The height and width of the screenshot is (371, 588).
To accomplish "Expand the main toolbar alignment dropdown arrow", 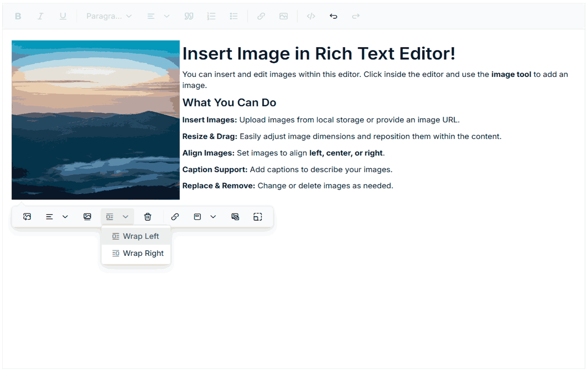I will click(x=167, y=16).
